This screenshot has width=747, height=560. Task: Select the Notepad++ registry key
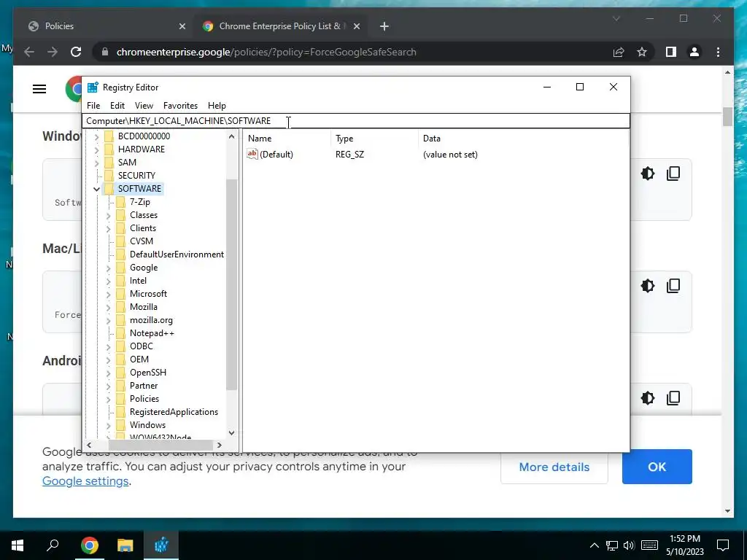tap(152, 333)
